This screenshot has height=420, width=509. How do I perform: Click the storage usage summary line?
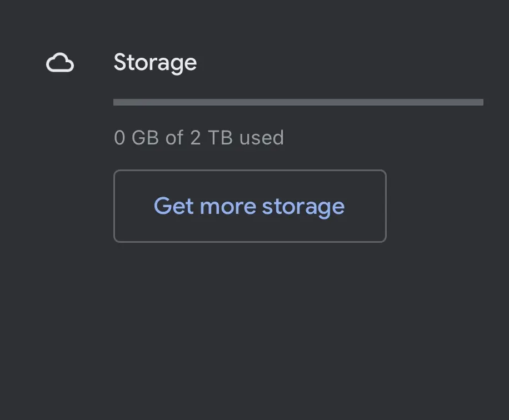tap(199, 138)
